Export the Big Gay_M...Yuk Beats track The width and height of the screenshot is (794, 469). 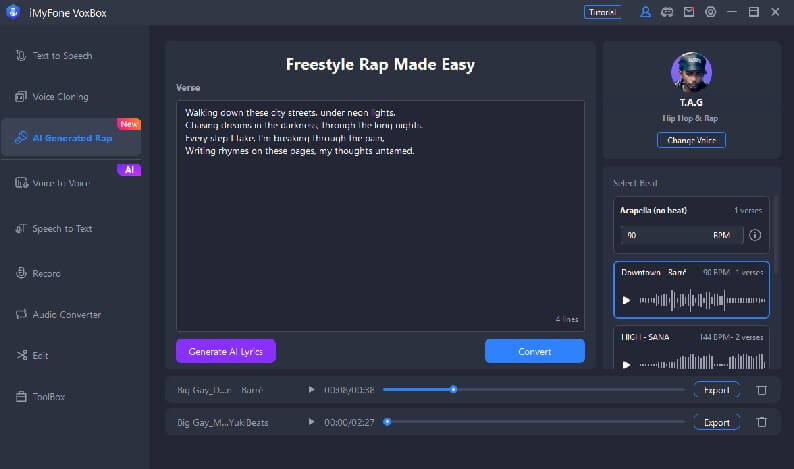[717, 422]
